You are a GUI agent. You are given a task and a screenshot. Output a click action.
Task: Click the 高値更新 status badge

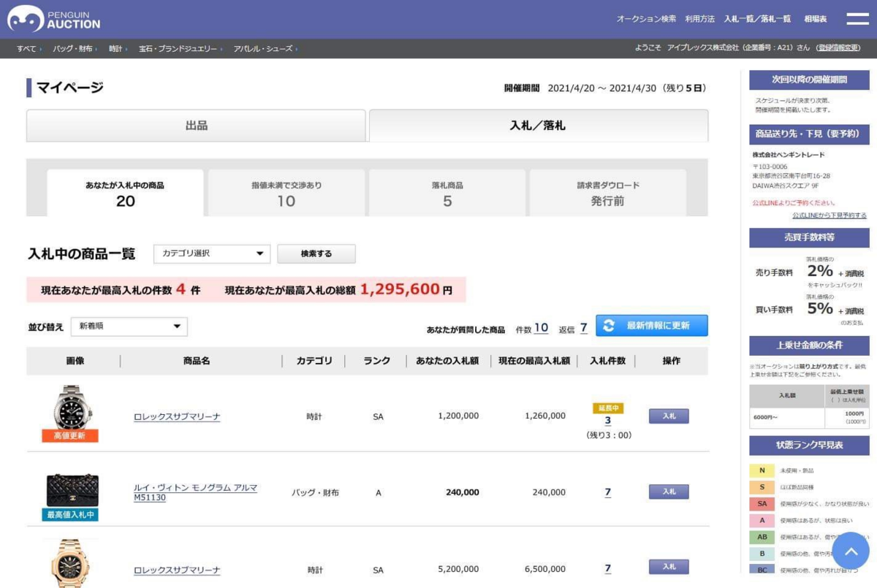coord(69,436)
